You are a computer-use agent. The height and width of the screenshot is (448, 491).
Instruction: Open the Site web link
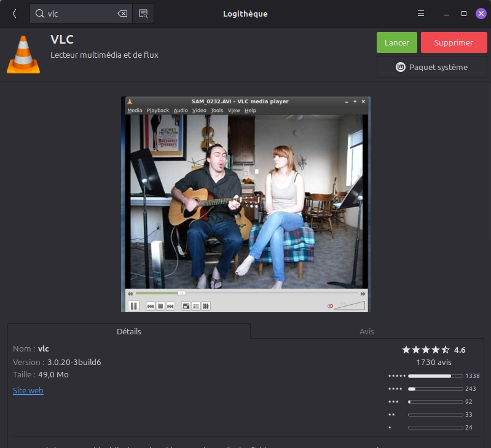point(28,390)
